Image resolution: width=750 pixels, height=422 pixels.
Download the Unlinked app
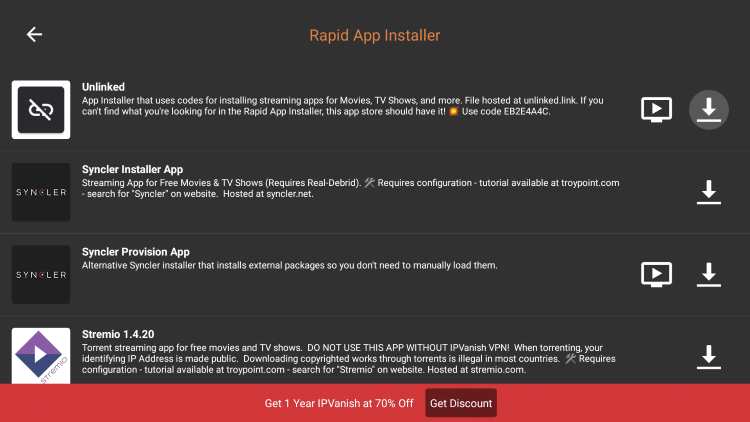tap(708, 110)
